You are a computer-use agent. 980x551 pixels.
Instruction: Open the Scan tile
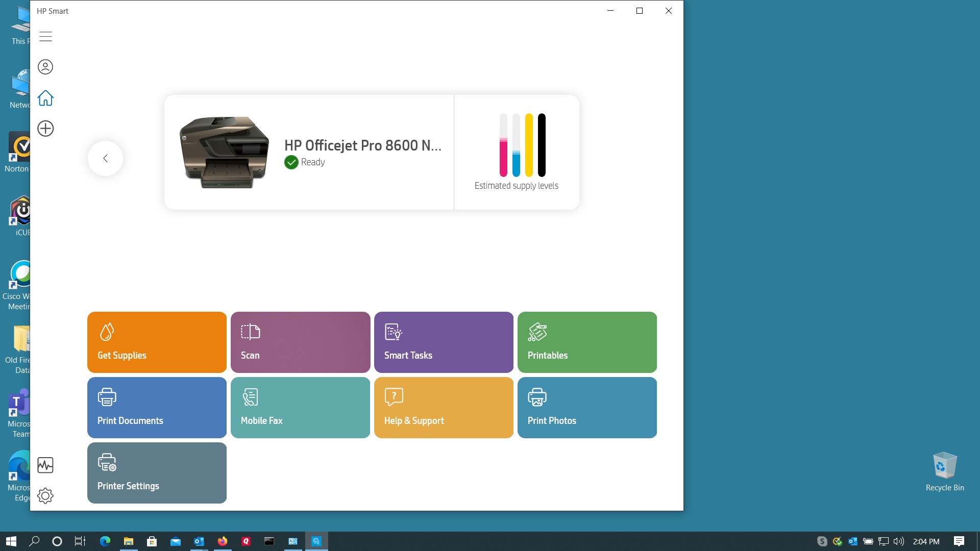300,342
